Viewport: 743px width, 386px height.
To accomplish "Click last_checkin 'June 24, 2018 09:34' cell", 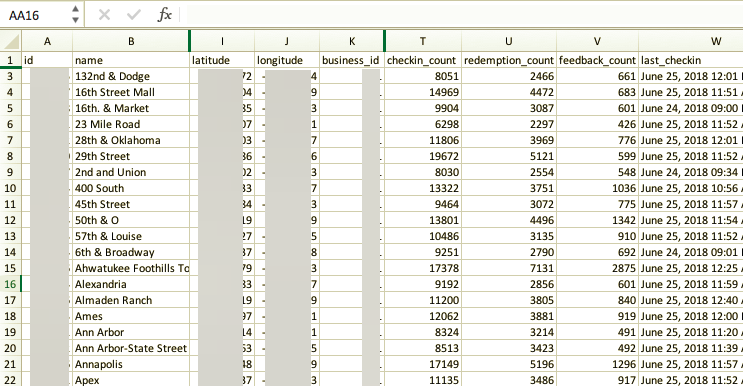I will (x=691, y=172).
